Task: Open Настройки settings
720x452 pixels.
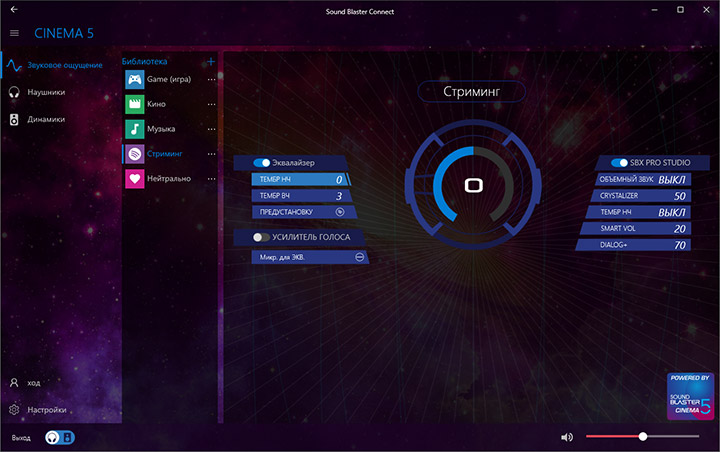Action: coord(47,410)
